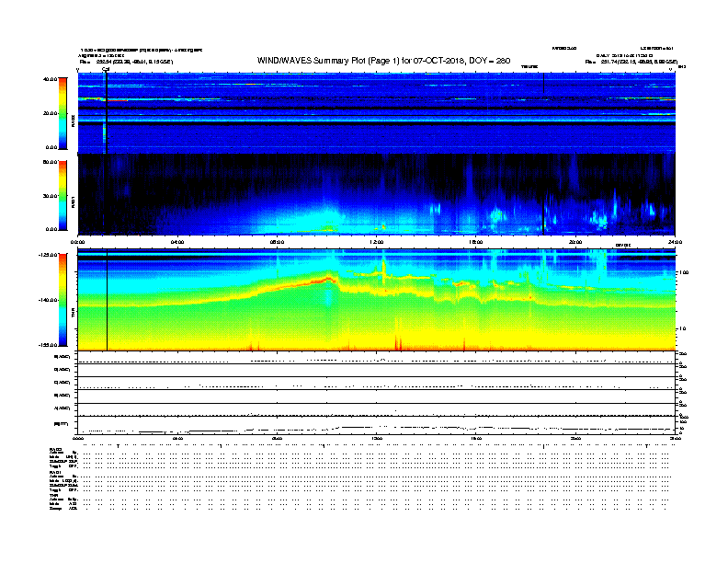Click 12:00 on the axis under RAD1
This screenshot has height=563, width=728.
(x=377, y=242)
